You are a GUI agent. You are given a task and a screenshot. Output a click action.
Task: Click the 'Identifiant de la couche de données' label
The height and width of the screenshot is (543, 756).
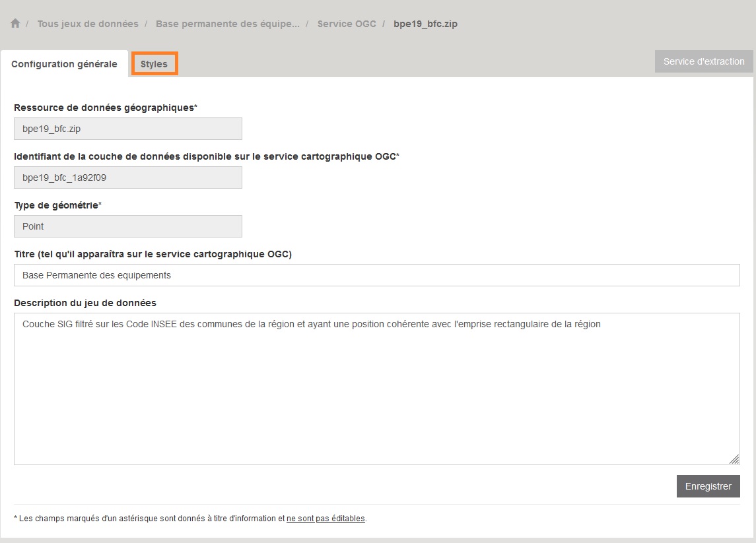(x=207, y=156)
